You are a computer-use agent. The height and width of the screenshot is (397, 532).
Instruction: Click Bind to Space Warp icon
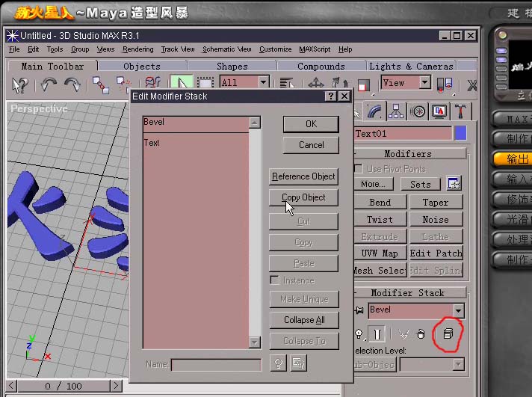coord(152,82)
